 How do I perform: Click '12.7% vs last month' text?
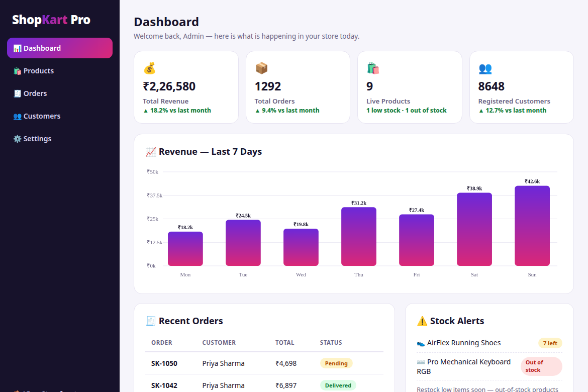[513, 110]
